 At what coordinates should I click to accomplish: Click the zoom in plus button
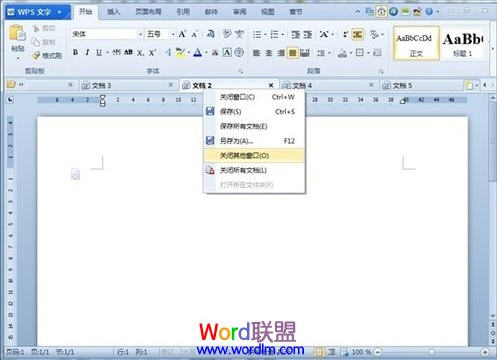(485, 352)
